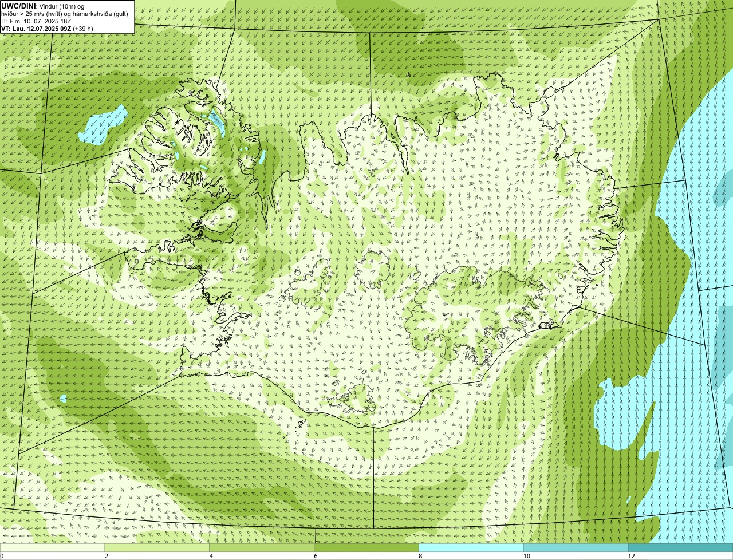Pick the medium cyan 10–12 m/s scale segment

[576, 548]
